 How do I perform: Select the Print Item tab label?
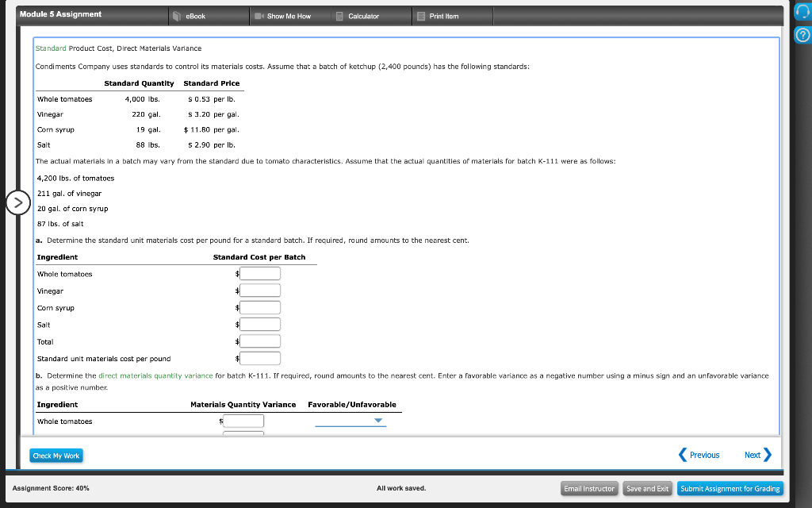[x=444, y=16]
